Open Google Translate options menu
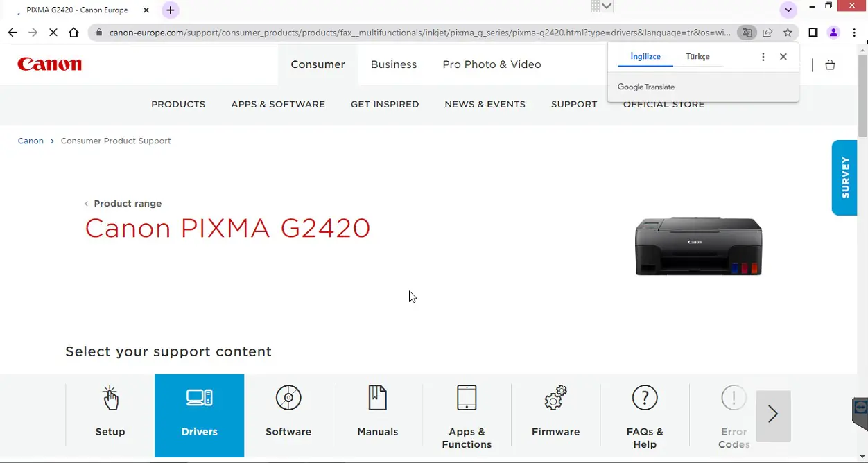Image resolution: width=868 pixels, height=463 pixels. pyautogui.click(x=763, y=56)
